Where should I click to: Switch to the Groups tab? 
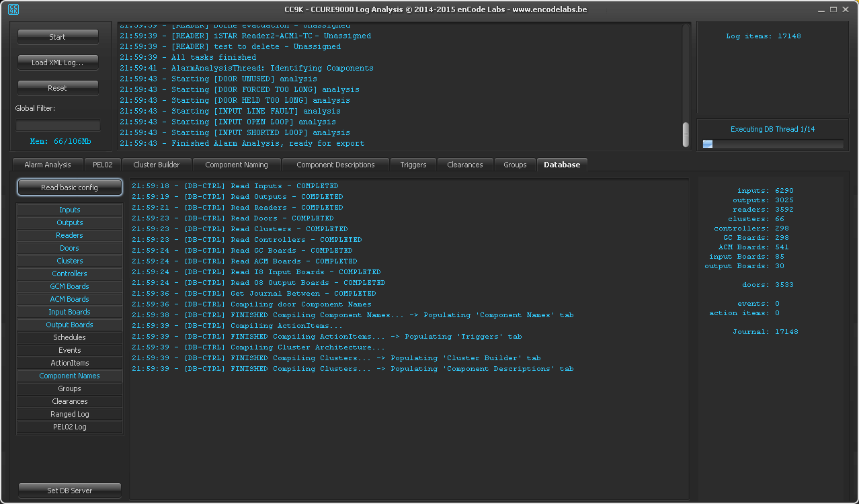point(515,165)
